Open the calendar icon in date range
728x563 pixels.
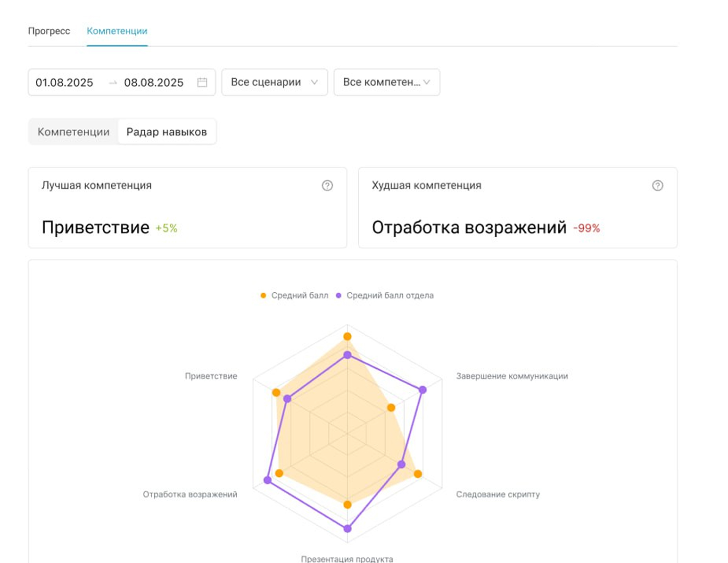(x=202, y=83)
